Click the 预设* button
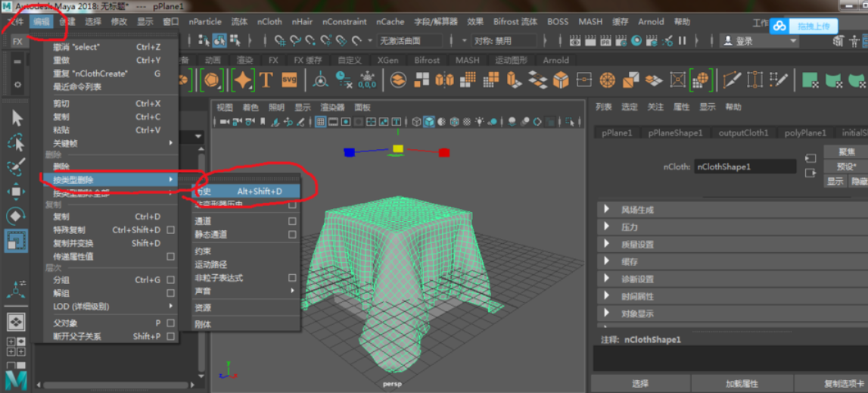Image resolution: width=868 pixels, height=393 pixels. pyautogui.click(x=846, y=167)
